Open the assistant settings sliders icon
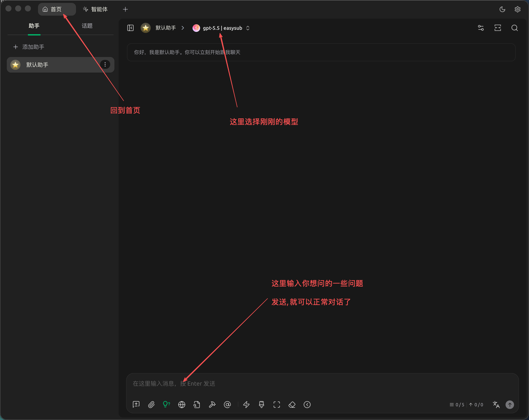 481,28
